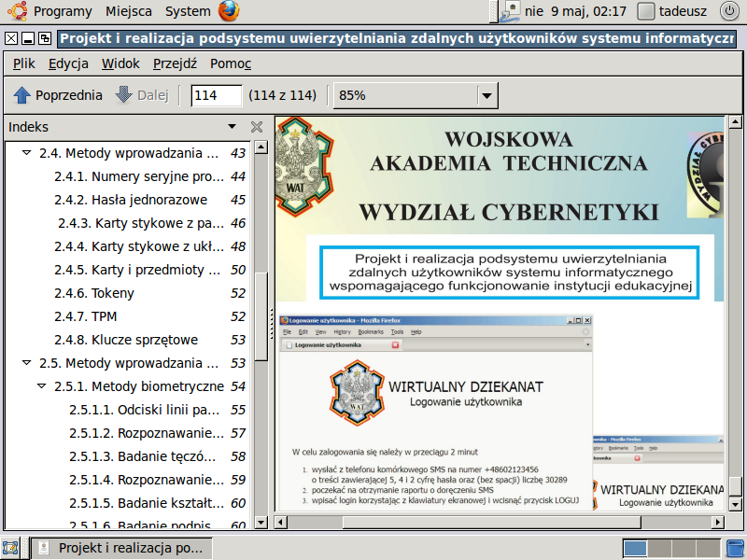
Task: Open the zoom level dropdown showing 85%
Action: 486,95
